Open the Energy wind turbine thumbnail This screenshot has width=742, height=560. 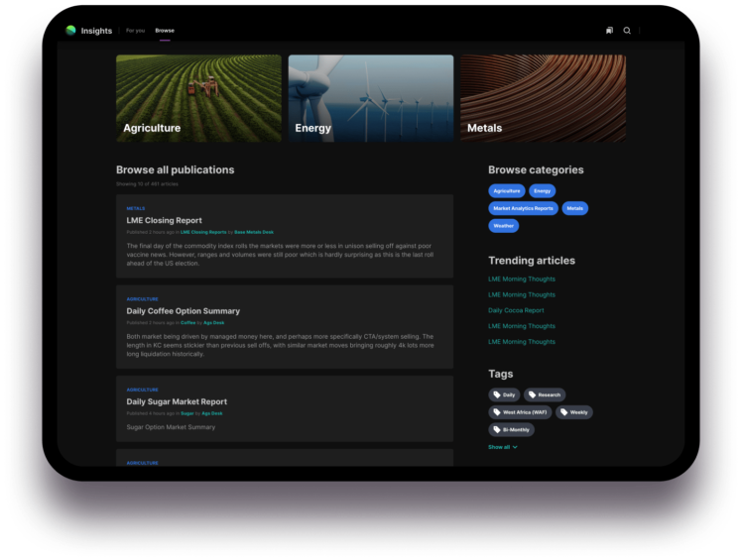click(x=371, y=98)
